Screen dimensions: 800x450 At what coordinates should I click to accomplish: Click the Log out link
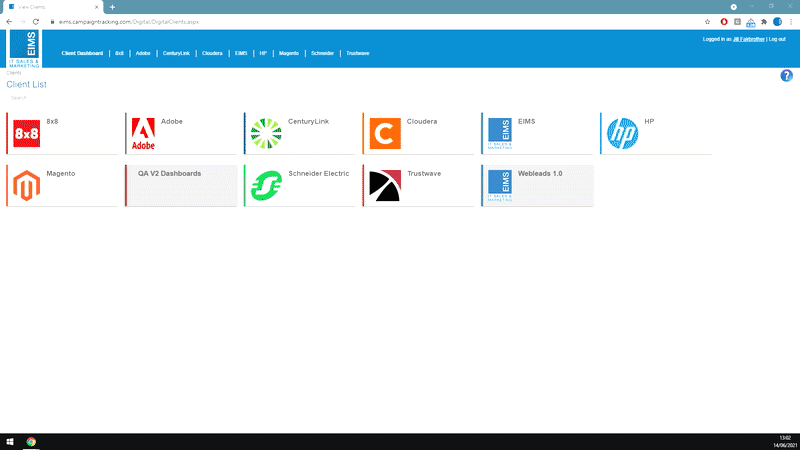pos(777,39)
